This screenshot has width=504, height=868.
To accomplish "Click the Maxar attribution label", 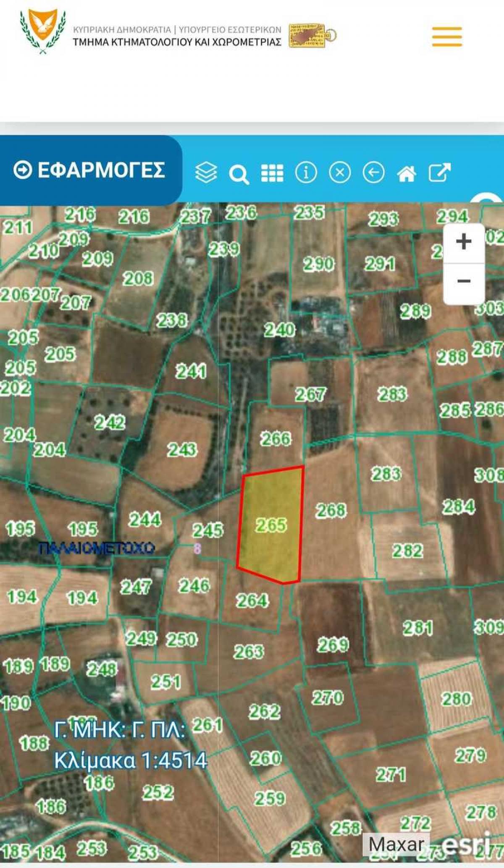I will pos(396,844).
